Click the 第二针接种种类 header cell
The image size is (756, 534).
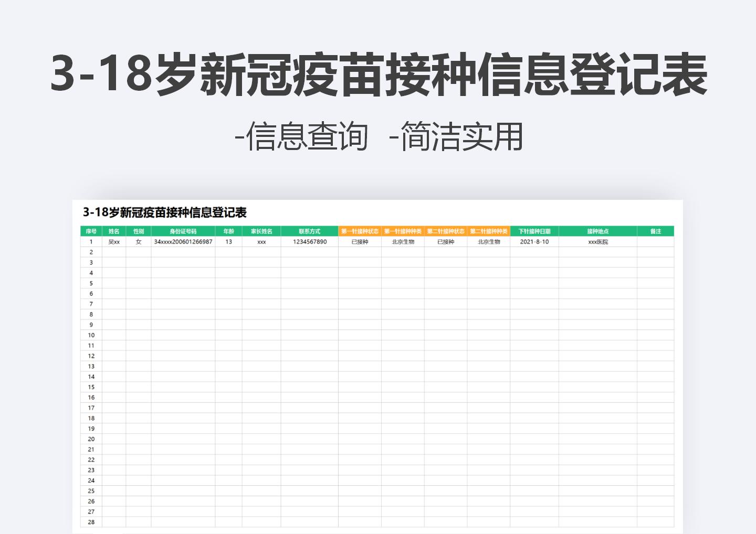489,231
